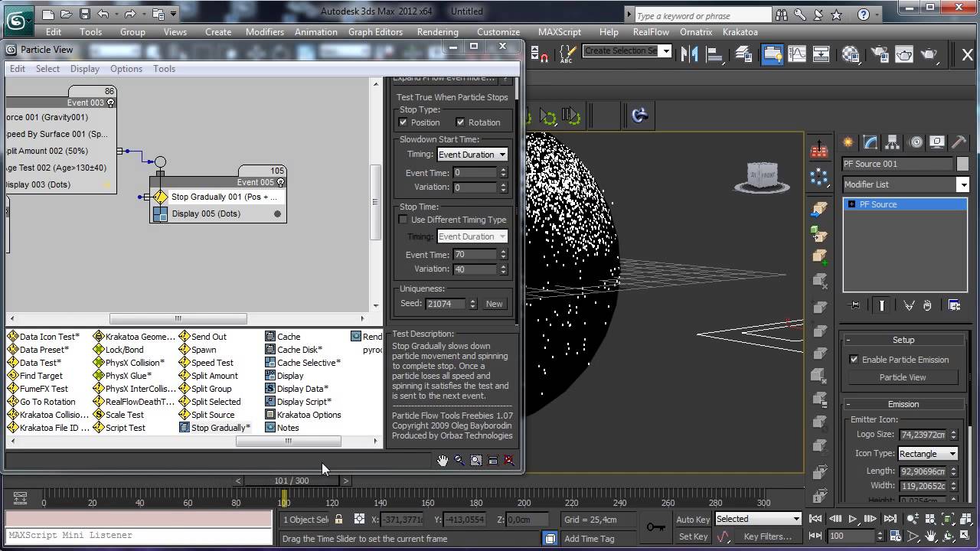Click the depot horizontal scrollbar
Viewport: 980px width, 551px height.
coord(288,441)
